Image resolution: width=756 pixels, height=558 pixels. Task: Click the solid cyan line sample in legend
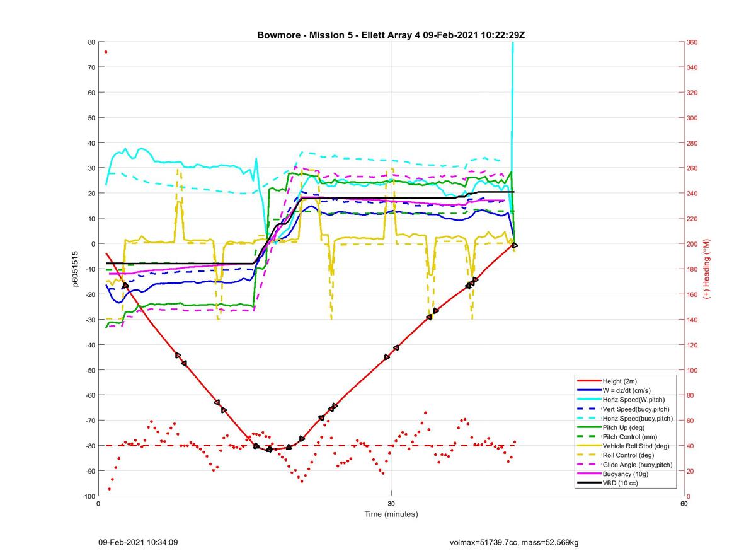pos(588,400)
